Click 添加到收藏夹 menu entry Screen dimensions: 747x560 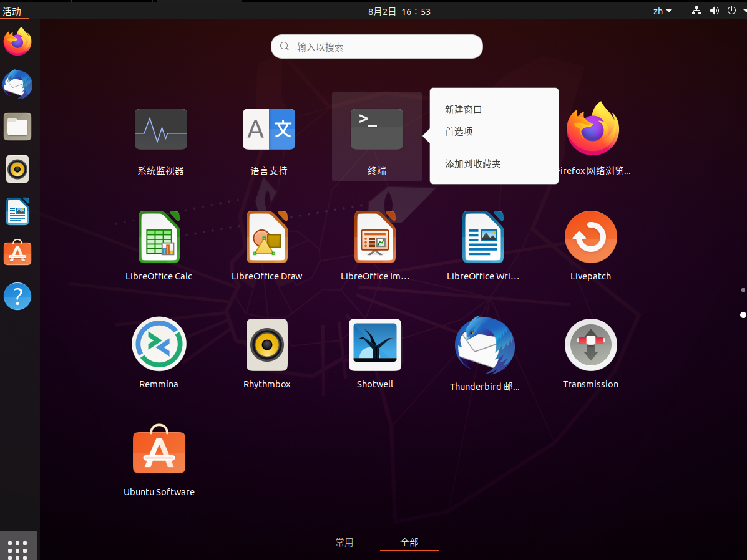point(472,164)
